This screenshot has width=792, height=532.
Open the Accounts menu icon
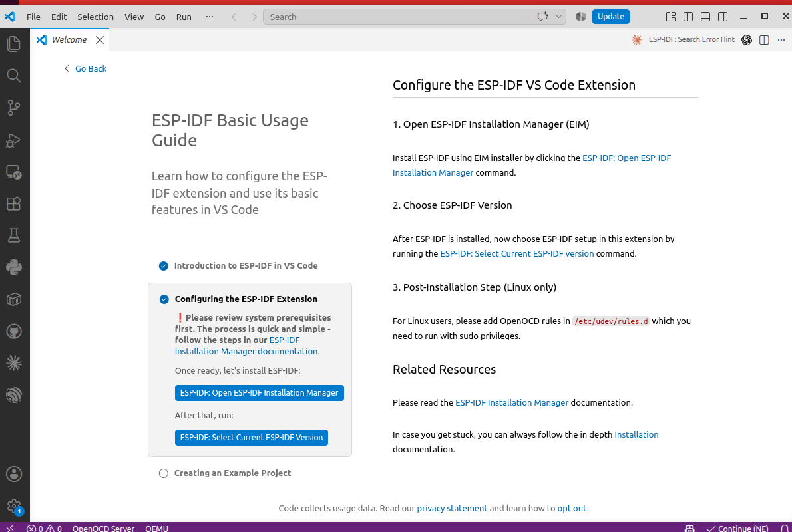pos(13,474)
